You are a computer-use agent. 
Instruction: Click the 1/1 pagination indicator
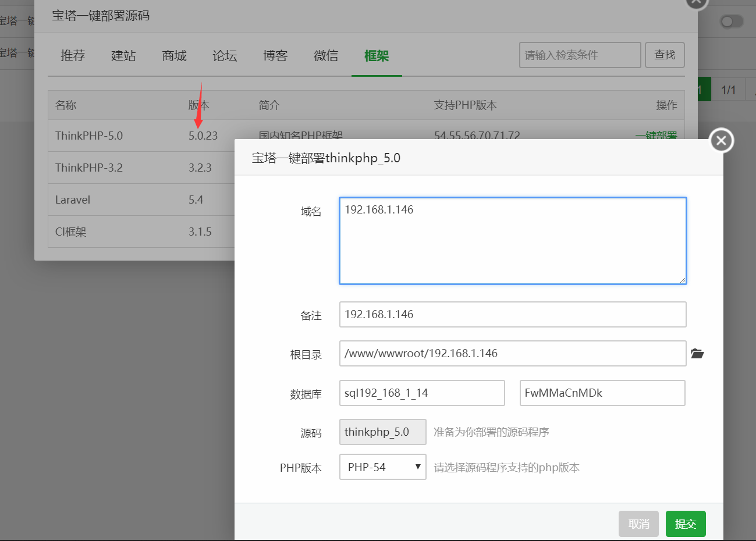(728, 90)
